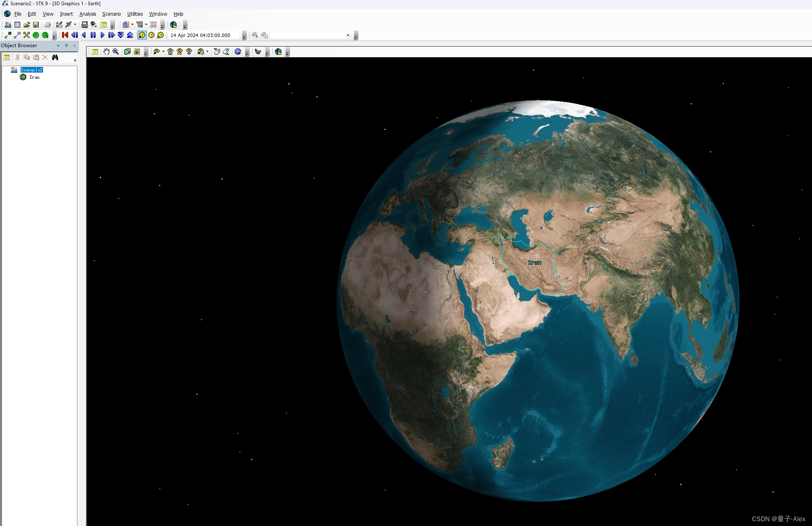This screenshot has height=526, width=812.
Task: Open the Object Browser panel dropdown arrow
Action: pyautogui.click(x=58, y=46)
